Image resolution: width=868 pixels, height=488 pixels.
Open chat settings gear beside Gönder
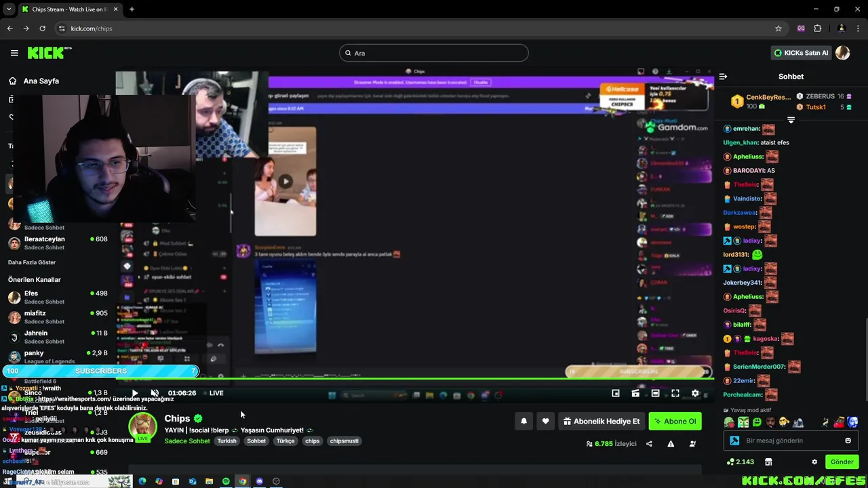point(814,462)
